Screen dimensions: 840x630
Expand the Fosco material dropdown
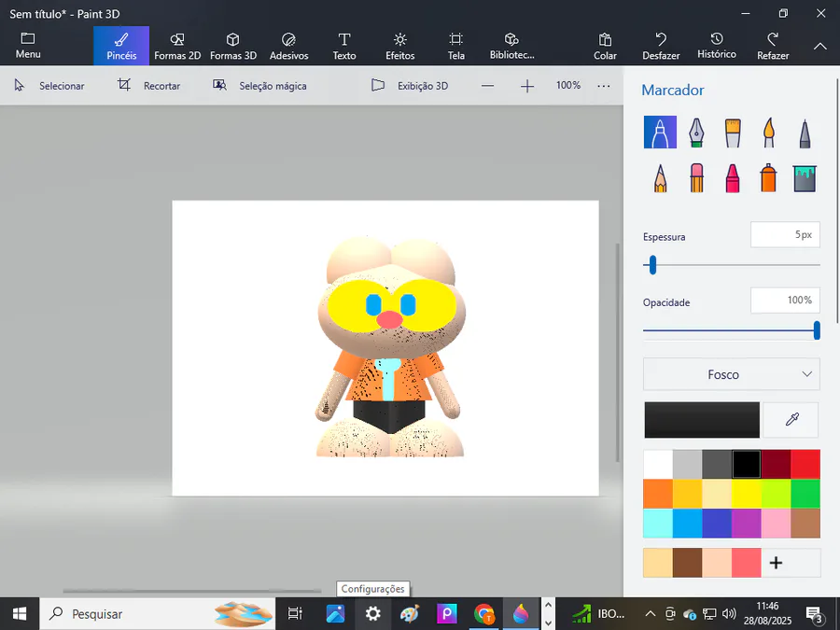pyautogui.click(x=731, y=374)
